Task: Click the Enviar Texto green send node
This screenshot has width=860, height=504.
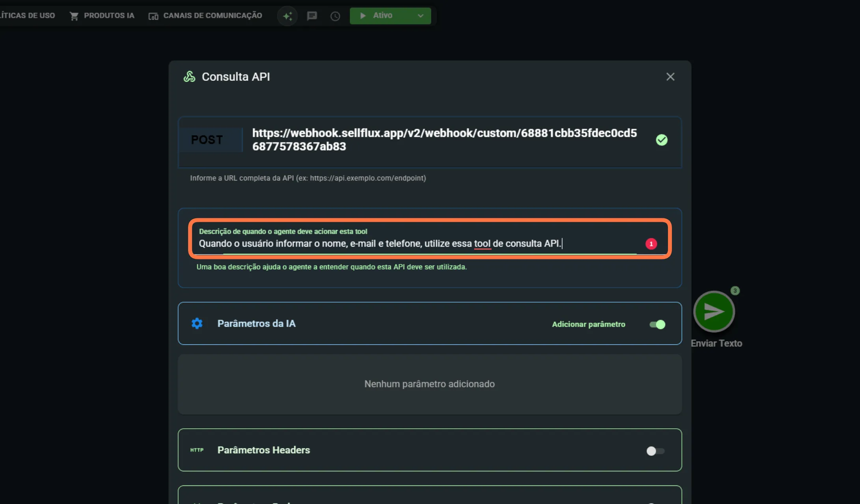Action: pyautogui.click(x=714, y=312)
